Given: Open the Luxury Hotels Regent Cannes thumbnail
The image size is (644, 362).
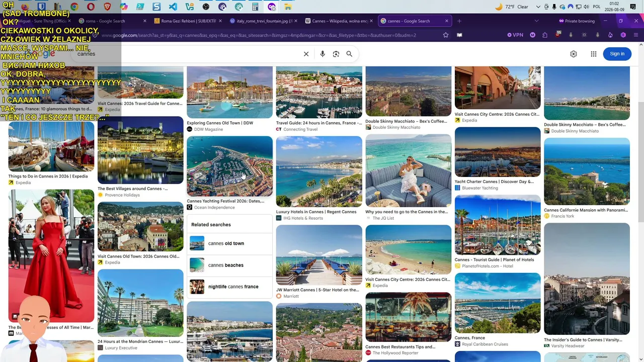Looking at the screenshot, I should pyautogui.click(x=319, y=171).
